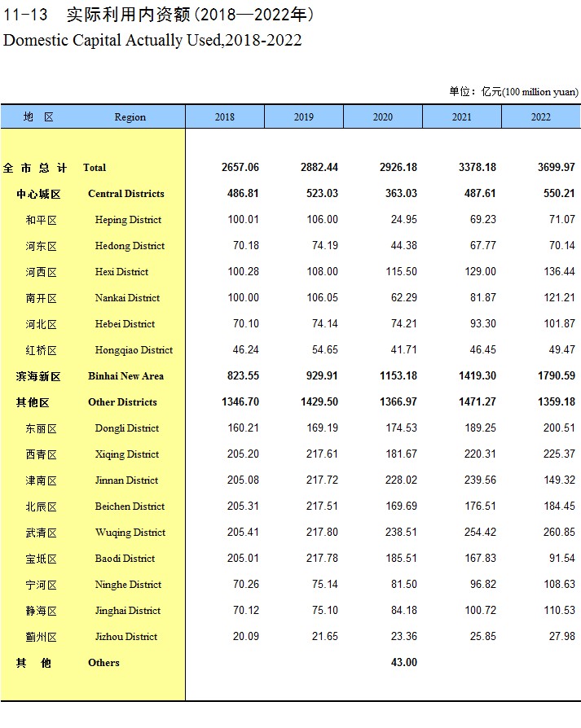Click the Nankai District label
The height and width of the screenshot is (728, 581).
127,297
